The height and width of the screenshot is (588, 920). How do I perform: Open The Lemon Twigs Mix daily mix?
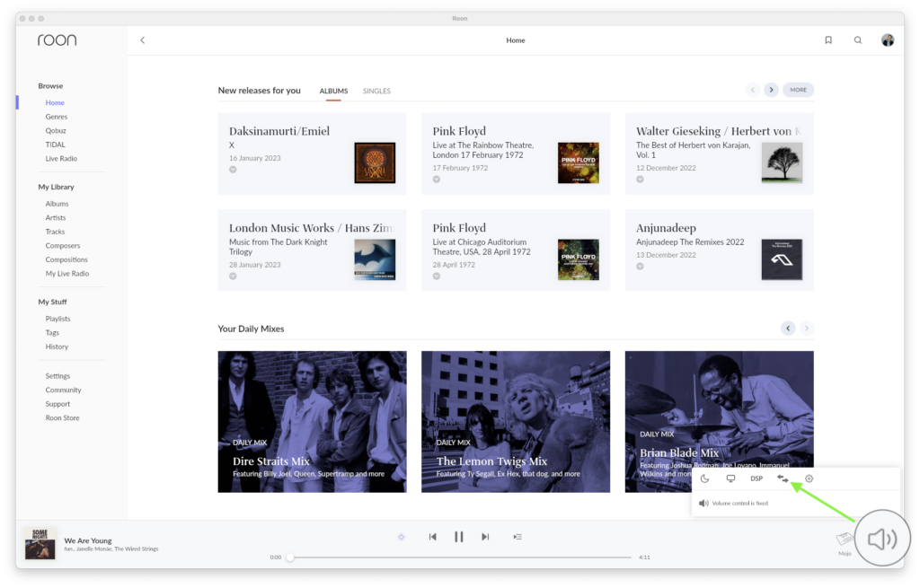(516, 422)
